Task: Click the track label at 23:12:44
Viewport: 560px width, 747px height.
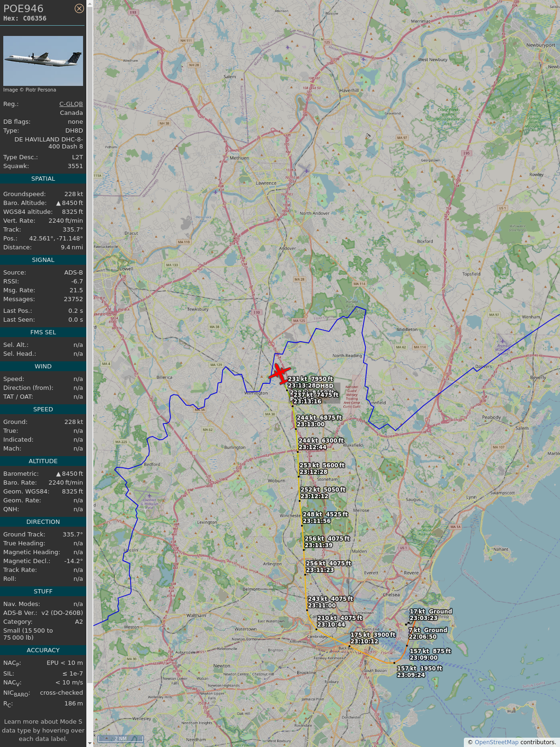Action: pyautogui.click(x=321, y=444)
